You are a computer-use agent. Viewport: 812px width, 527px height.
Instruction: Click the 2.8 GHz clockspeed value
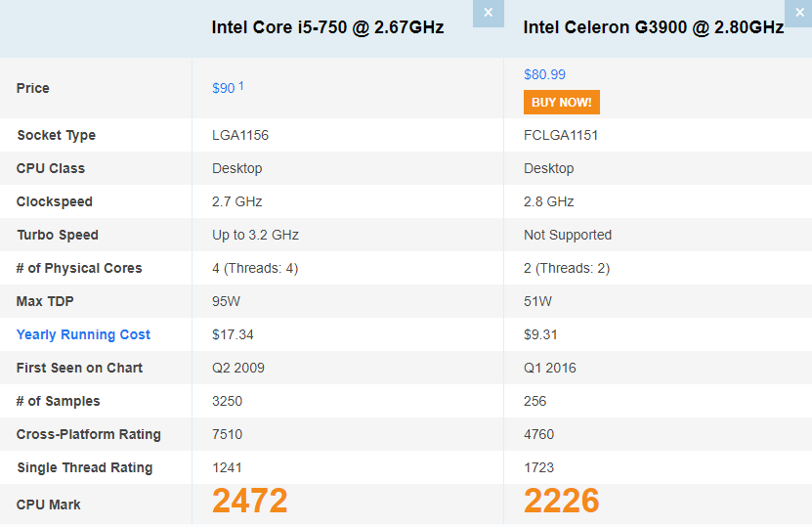549,201
